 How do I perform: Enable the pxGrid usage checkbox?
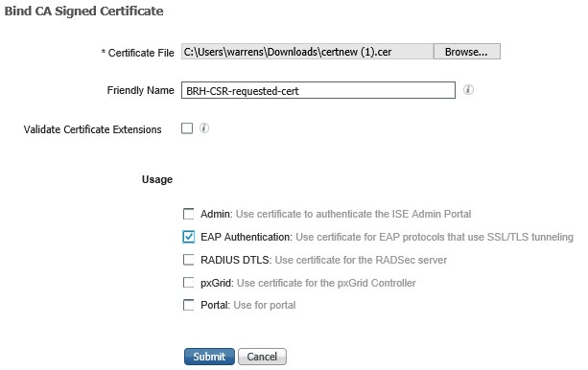pos(189,282)
